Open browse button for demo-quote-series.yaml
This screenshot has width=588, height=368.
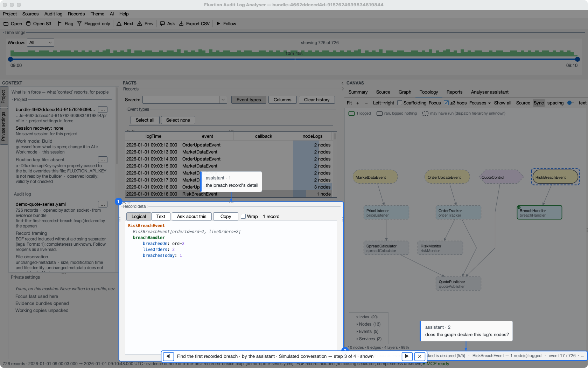point(103,204)
